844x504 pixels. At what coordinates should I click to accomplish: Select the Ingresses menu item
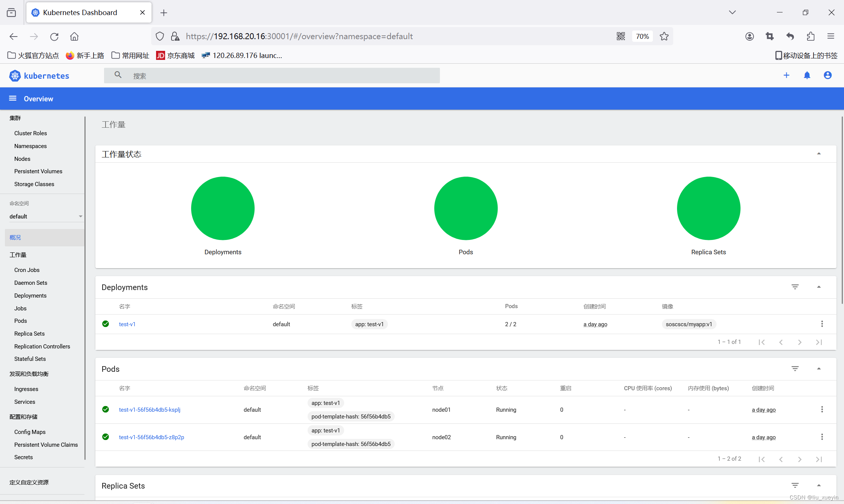26,389
